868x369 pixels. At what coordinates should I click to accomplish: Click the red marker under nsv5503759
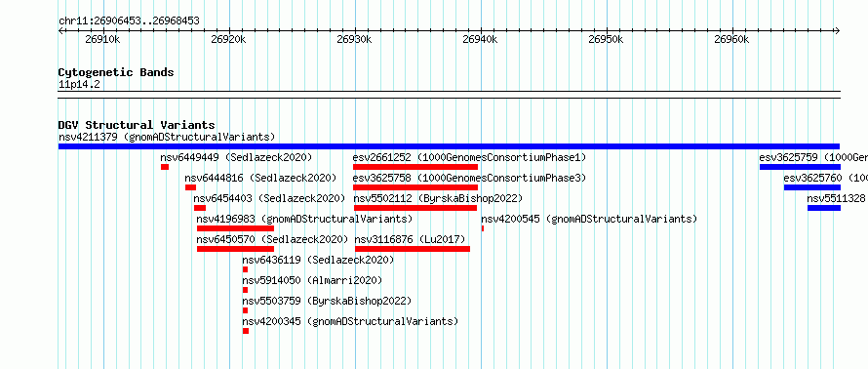pyautogui.click(x=245, y=310)
